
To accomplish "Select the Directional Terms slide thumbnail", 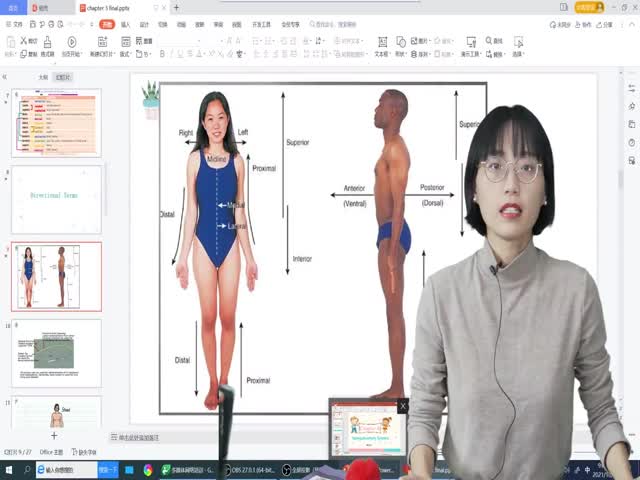I will [x=56, y=199].
